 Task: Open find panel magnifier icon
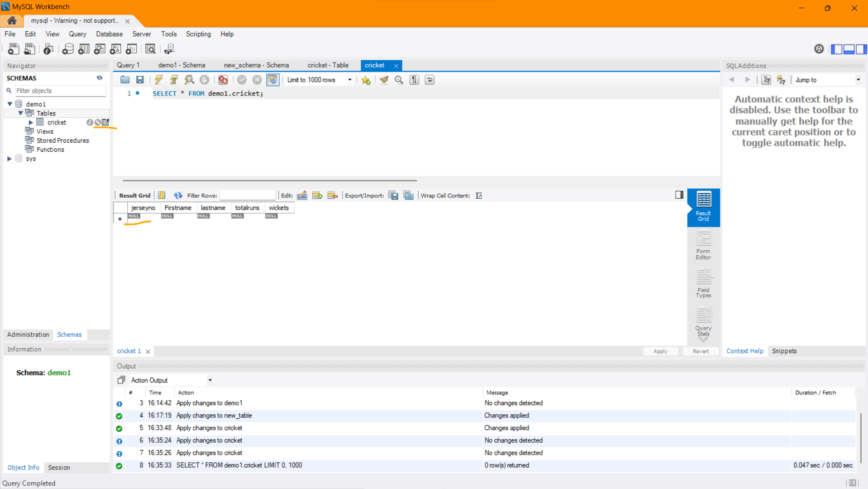tap(399, 80)
